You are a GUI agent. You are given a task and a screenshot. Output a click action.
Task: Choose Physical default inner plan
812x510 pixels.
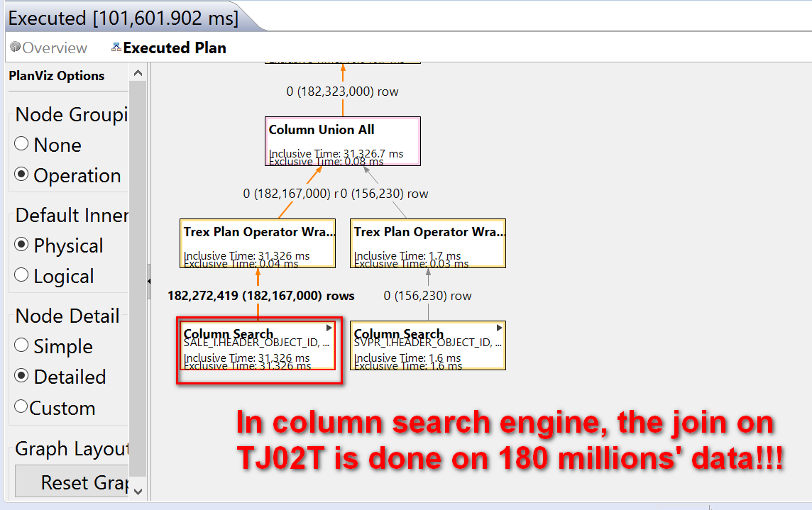click(21, 244)
